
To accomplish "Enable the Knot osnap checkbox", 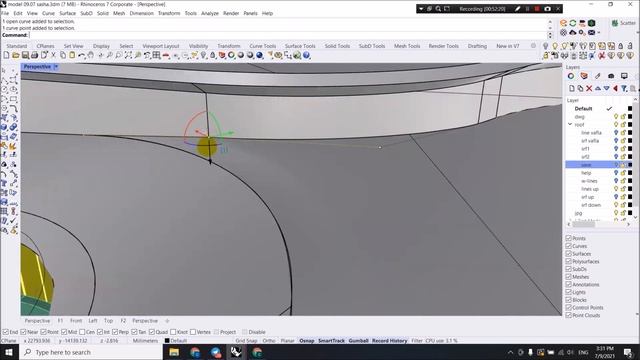I will pos(173,332).
